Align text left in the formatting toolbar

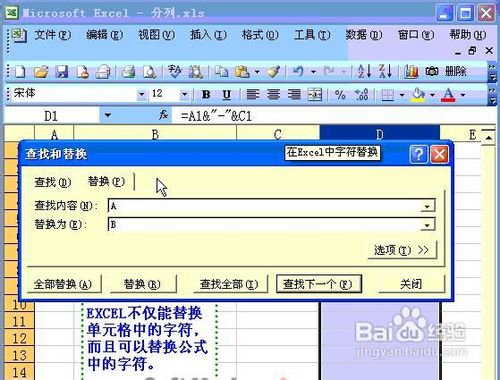click(x=253, y=95)
